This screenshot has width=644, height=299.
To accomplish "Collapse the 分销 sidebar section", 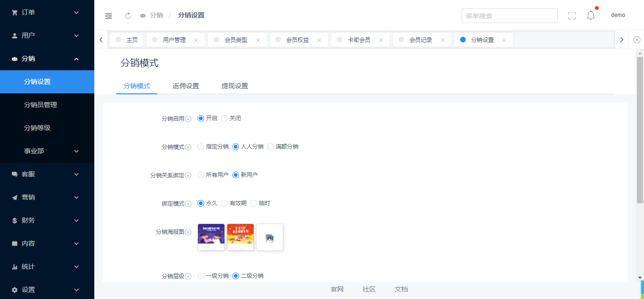I will tap(47, 58).
